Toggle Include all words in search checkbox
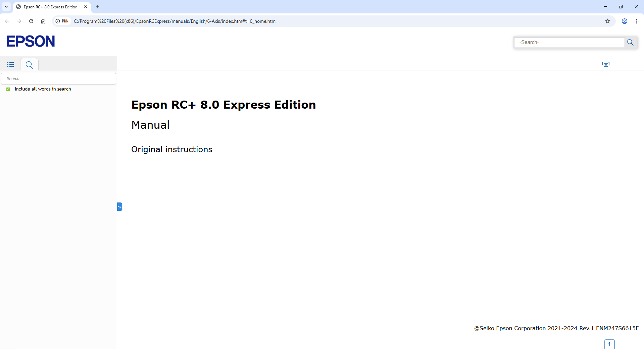 pos(8,89)
